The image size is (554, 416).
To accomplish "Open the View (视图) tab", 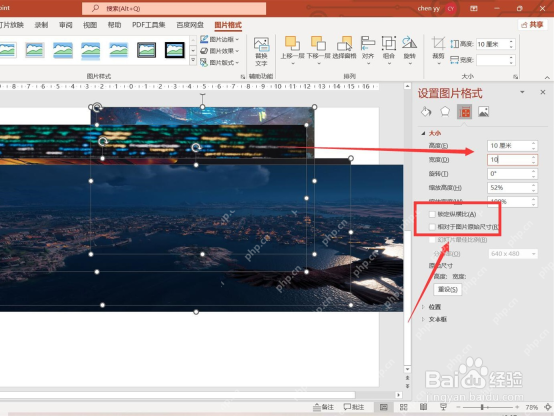I will coord(90,25).
